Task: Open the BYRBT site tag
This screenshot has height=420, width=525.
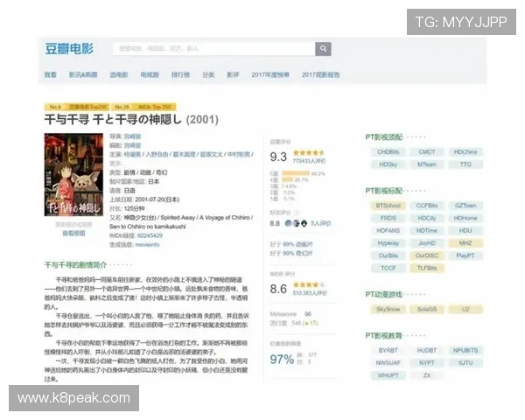Action: [388, 350]
